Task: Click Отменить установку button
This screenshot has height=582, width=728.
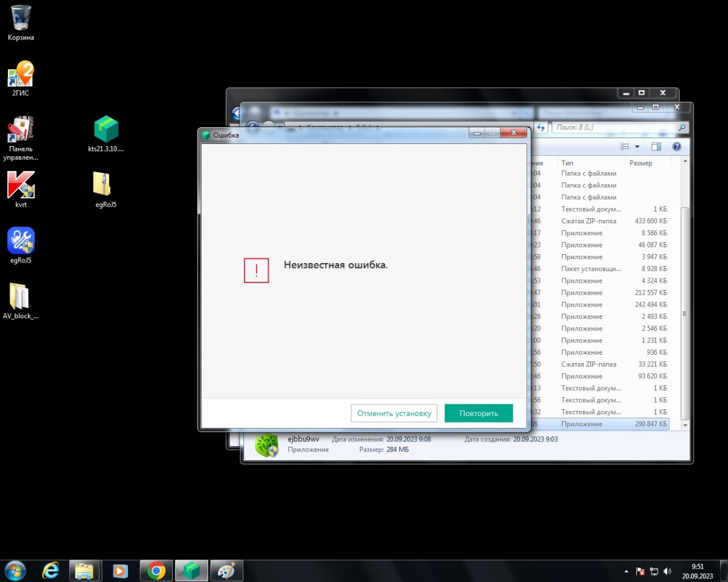Action: (394, 413)
